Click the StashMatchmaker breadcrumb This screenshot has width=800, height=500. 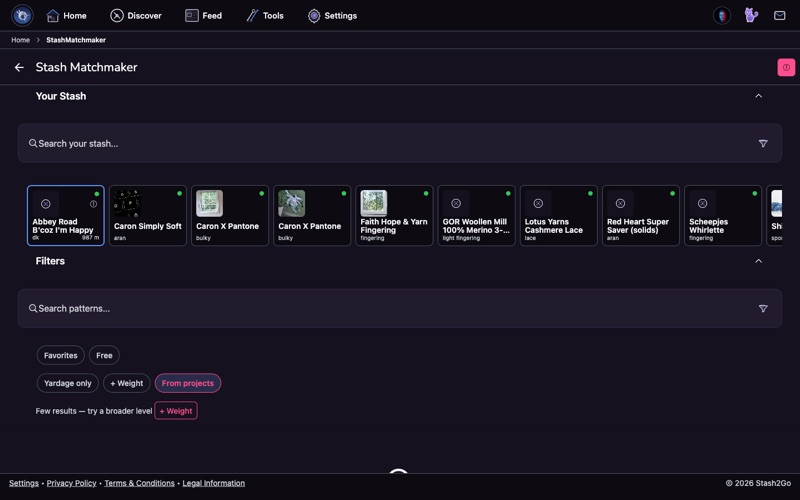pos(76,40)
